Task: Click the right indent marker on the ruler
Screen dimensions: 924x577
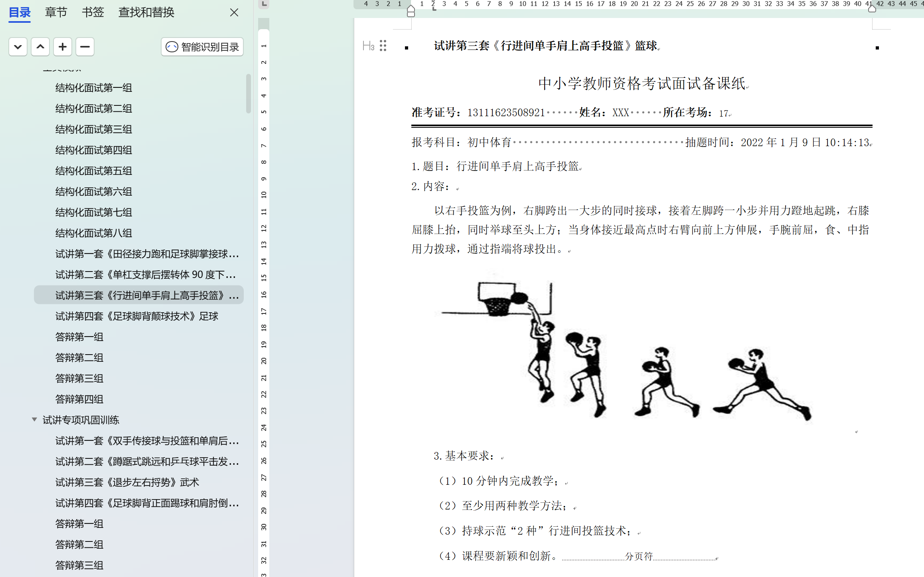Action: pyautogui.click(x=872, y=9)
